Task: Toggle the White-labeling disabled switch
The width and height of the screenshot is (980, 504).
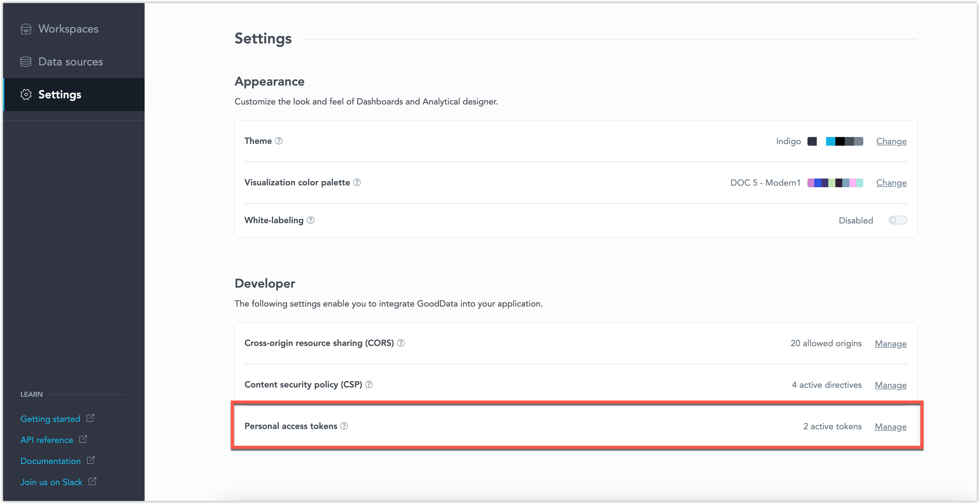Action: click(898, 220)
